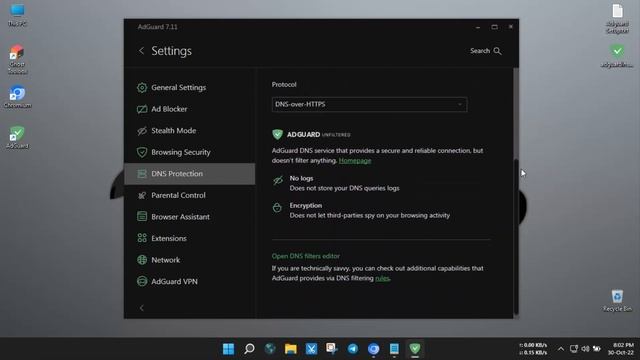This screenshot has height=360, width=640.
Task: Click the Browsing Security shield icon
Action: coord(142,152)
